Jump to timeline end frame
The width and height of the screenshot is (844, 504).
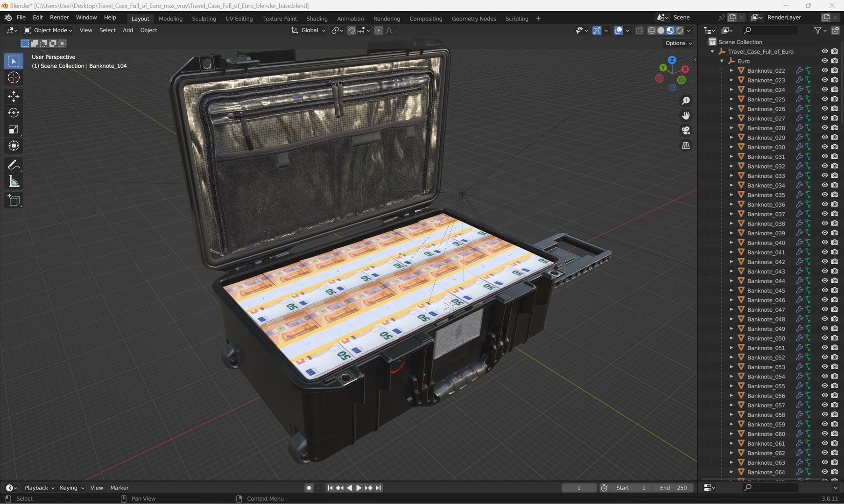379,488
